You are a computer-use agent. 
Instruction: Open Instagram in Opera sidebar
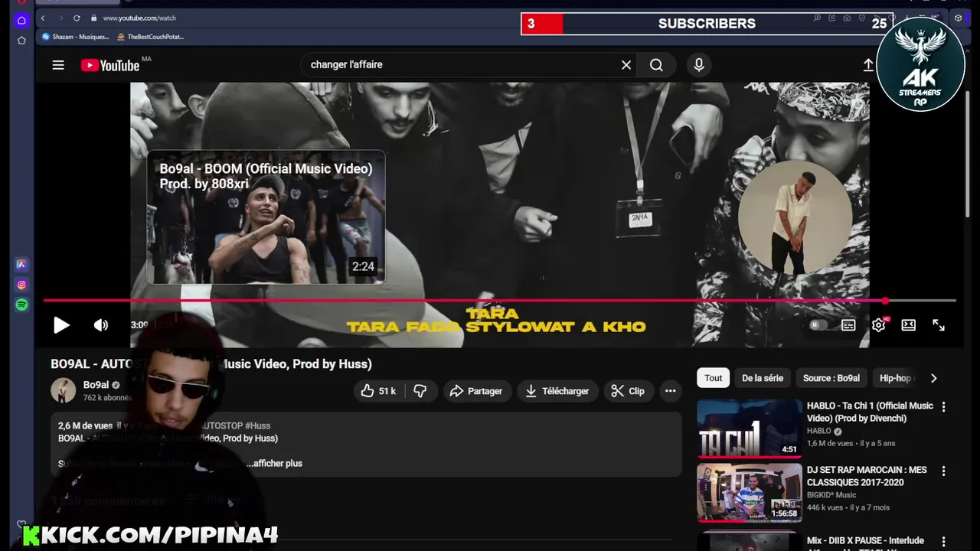pos(21,285)
